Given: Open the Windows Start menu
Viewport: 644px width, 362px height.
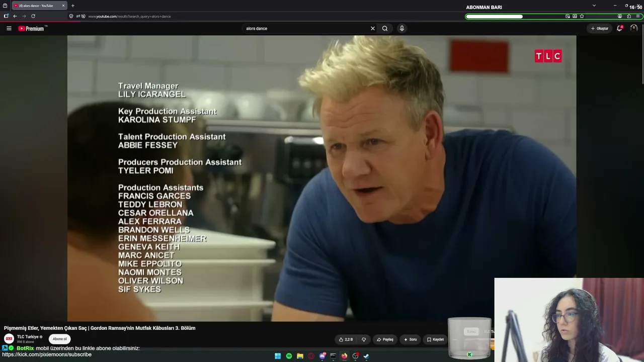Looking at the screenshot, I should (278, 356).
